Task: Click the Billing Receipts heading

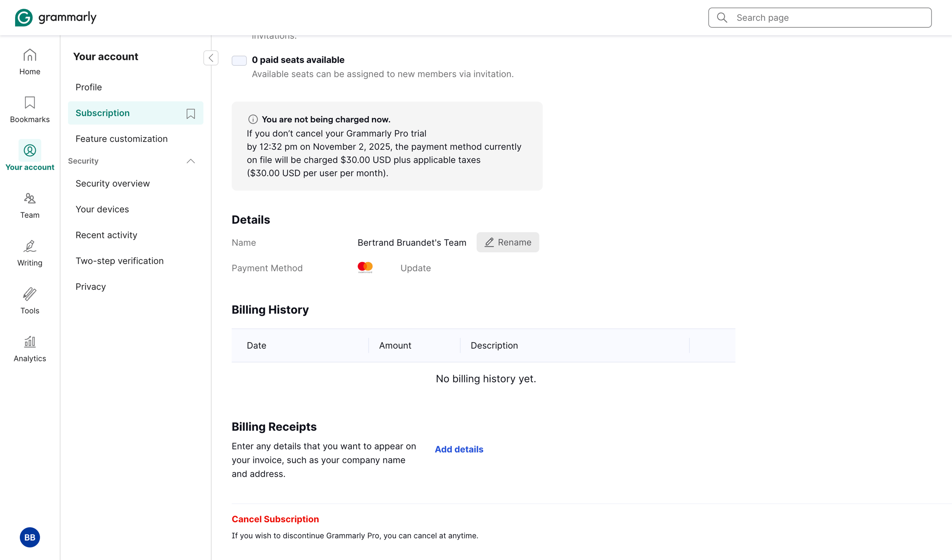Action: click(x=274, y=427)
